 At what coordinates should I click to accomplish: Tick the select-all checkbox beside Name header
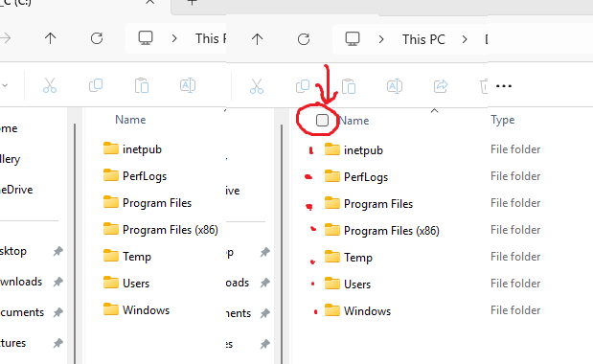pyautogui.click(x=322, y=120)
